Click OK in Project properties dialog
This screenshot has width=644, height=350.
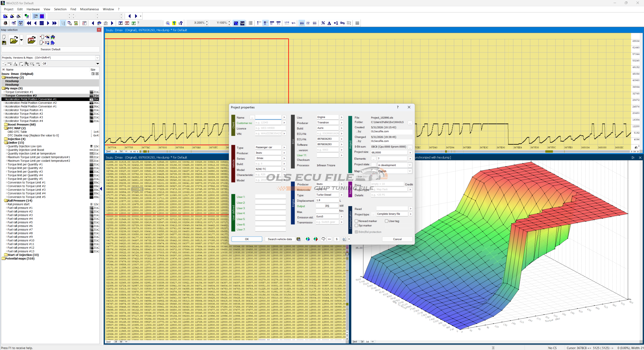(x=247, y=239)
